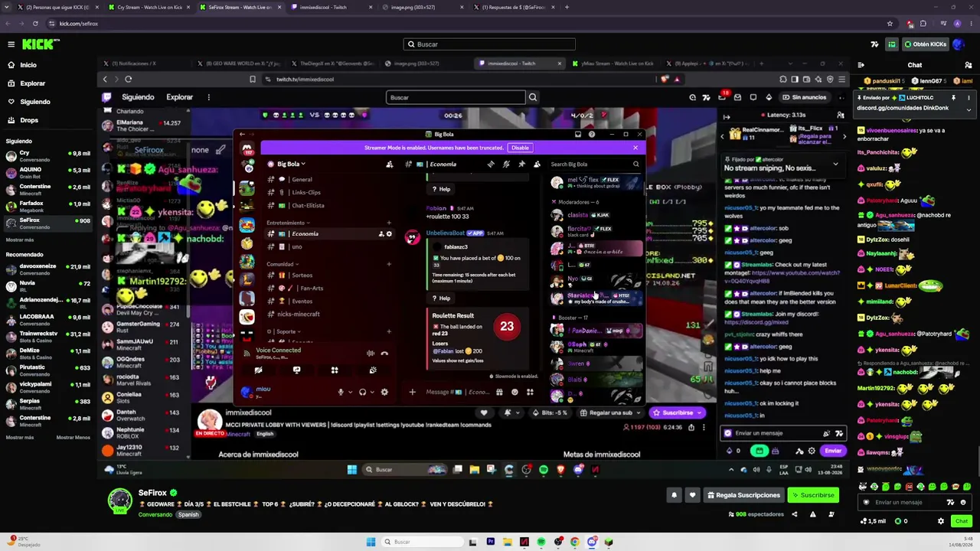This screenshot has width=980, height=551.
Task: Expand Twitch pinned 'No stream sniping' message
Action: click(x=835, y=164)
